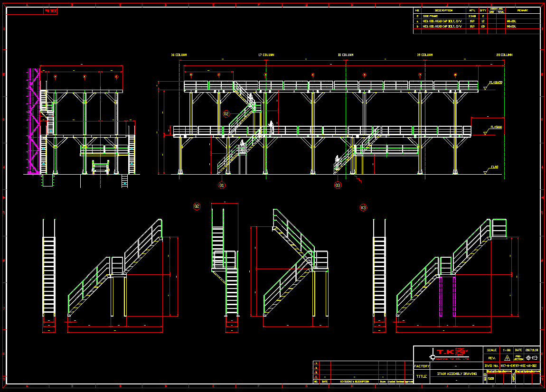
Task: Click the DESCRIPTION header in parts table
Action: pos(443,10)
